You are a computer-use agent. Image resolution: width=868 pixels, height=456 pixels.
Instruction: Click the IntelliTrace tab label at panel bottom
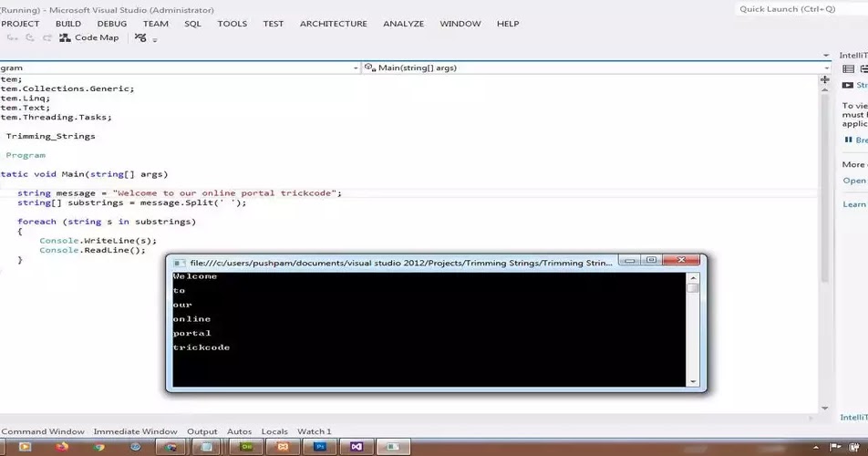click(853, 418)
